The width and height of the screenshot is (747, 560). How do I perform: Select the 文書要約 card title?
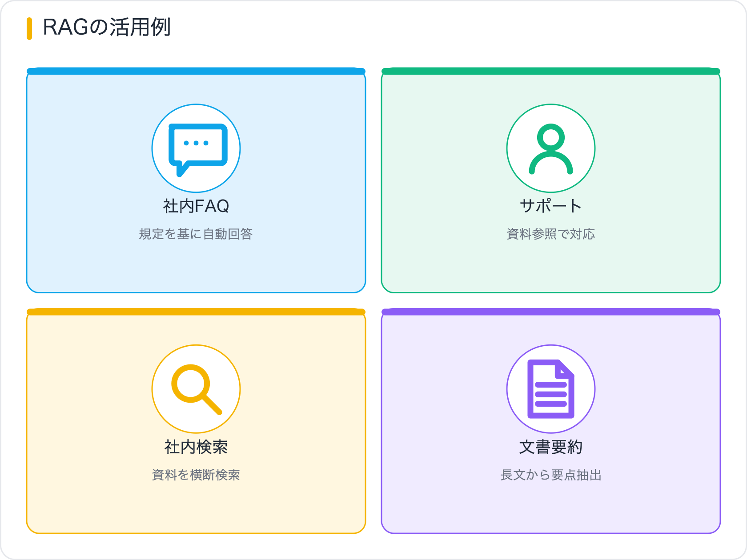point(551,447)
